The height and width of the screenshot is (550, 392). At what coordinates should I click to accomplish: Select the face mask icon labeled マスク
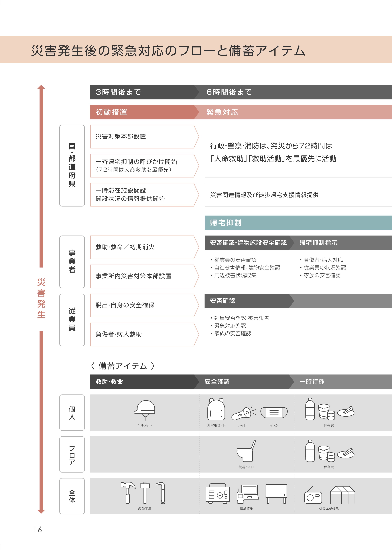[274, 413]
